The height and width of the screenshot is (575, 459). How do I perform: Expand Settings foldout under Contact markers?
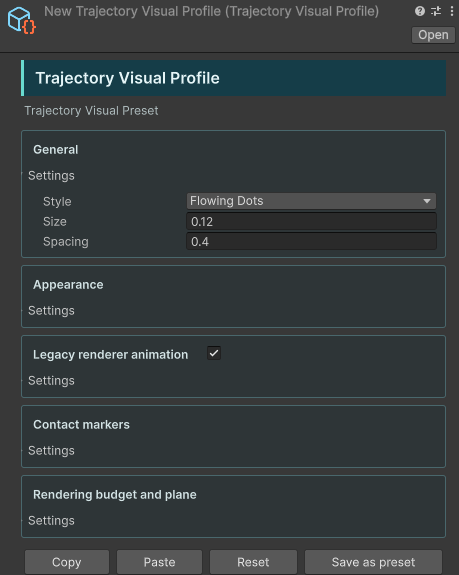(x=51, y=451)
